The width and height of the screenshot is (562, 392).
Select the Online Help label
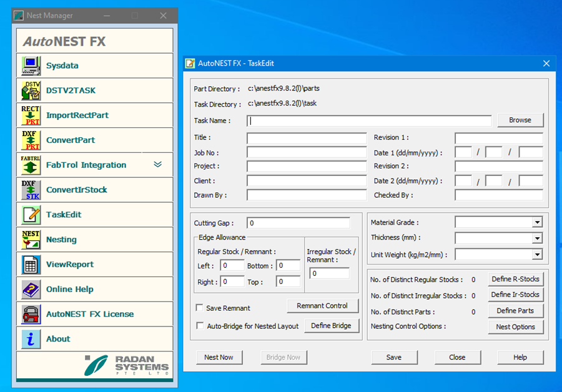[70, 289]
